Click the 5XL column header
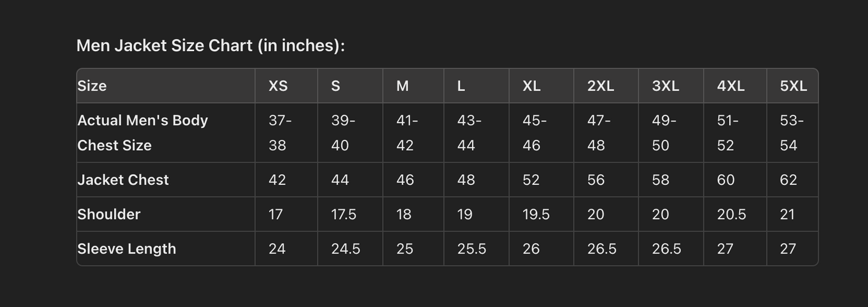This screenshot has width=868, height=307. click(794, 86)
